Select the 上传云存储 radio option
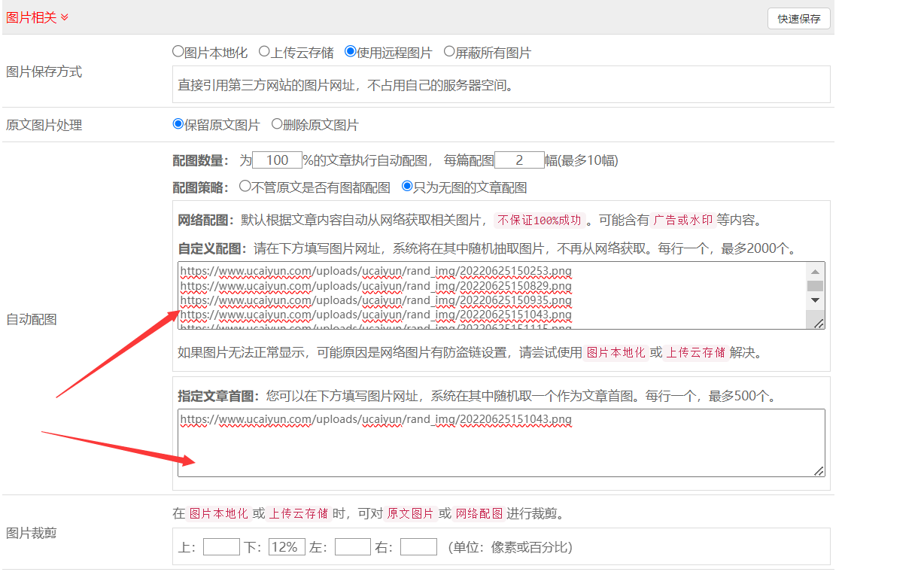Image resolution: width=924 pixels, height=578 pixels. pos(264,52)
